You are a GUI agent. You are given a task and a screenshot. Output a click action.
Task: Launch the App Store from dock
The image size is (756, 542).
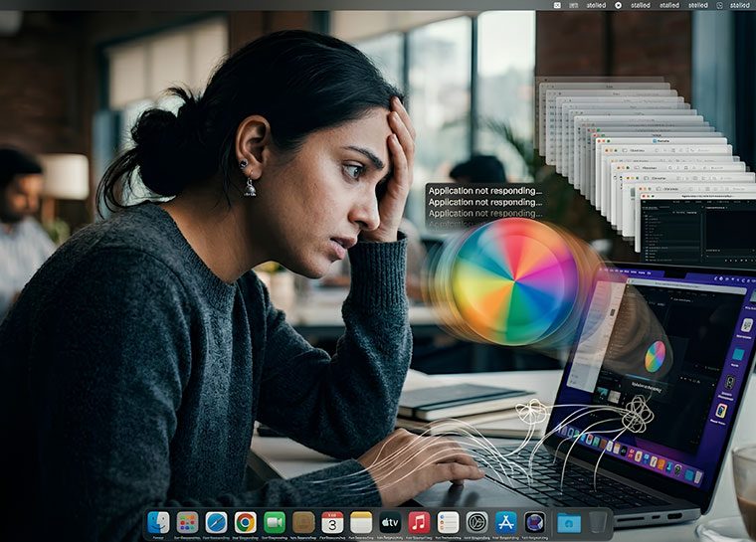coord(505,523)
